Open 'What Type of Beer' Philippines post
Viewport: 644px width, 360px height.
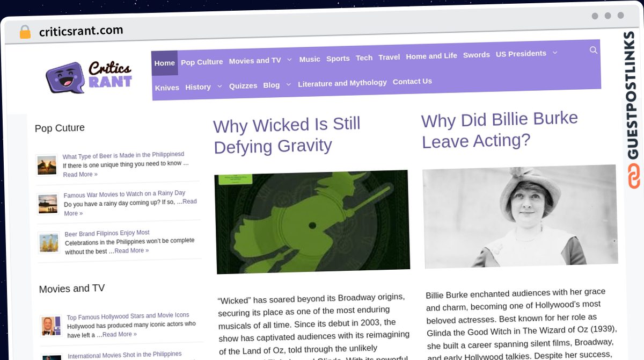click(123, 155)
